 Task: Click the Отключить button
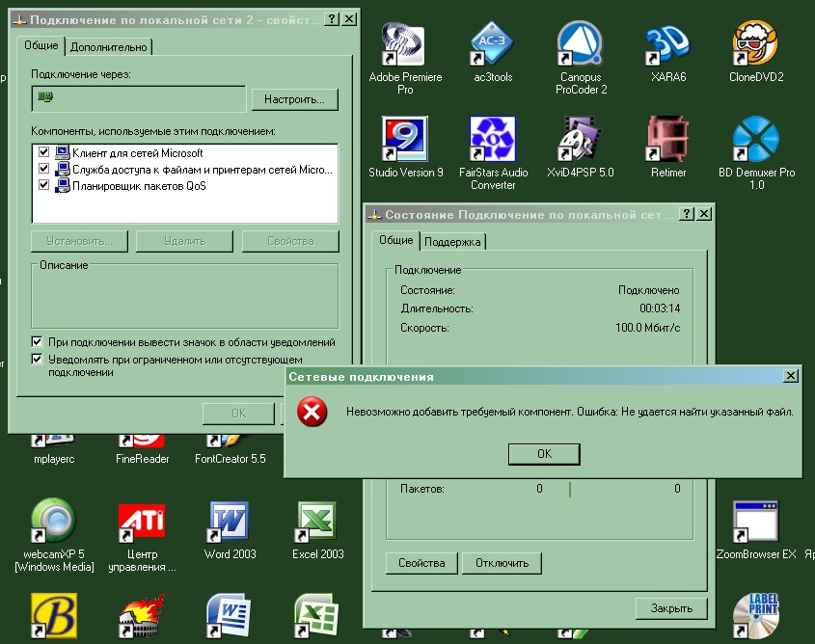pyautogui.click(x=503, y=563)
